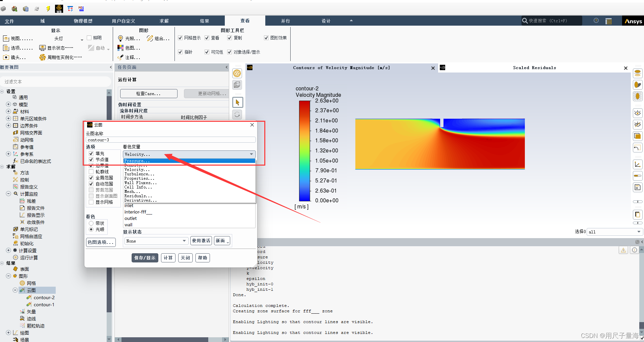Expand the 边界条件 boundary conditions node
Viewport: 644px width, 342px height.
pos(8,125)
